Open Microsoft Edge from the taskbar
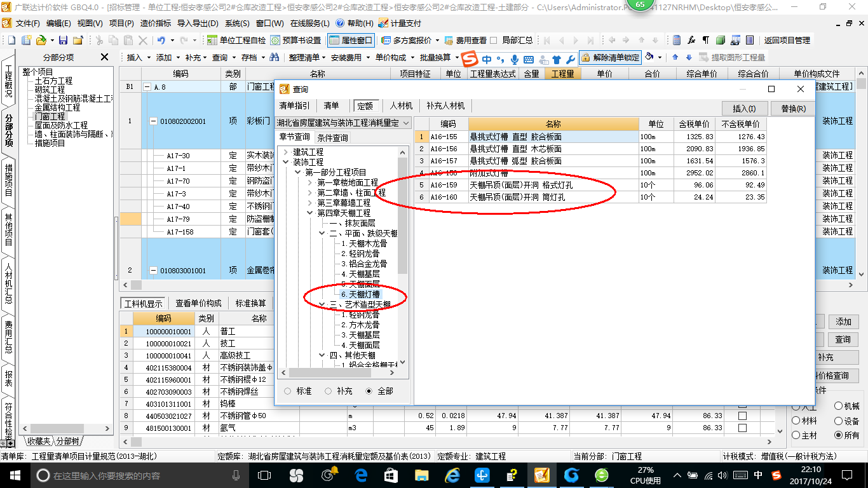This screenshot has width=868, height=488. 361,475
